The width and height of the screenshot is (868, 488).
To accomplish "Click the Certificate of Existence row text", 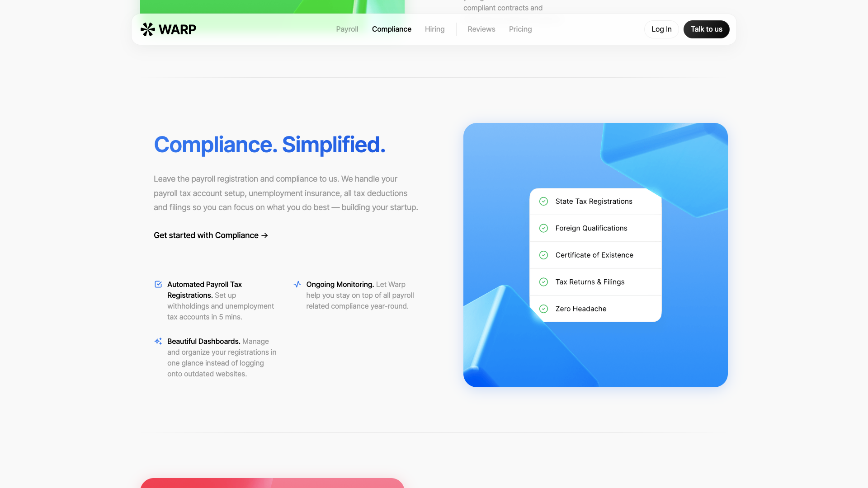I will pos(594,255).
